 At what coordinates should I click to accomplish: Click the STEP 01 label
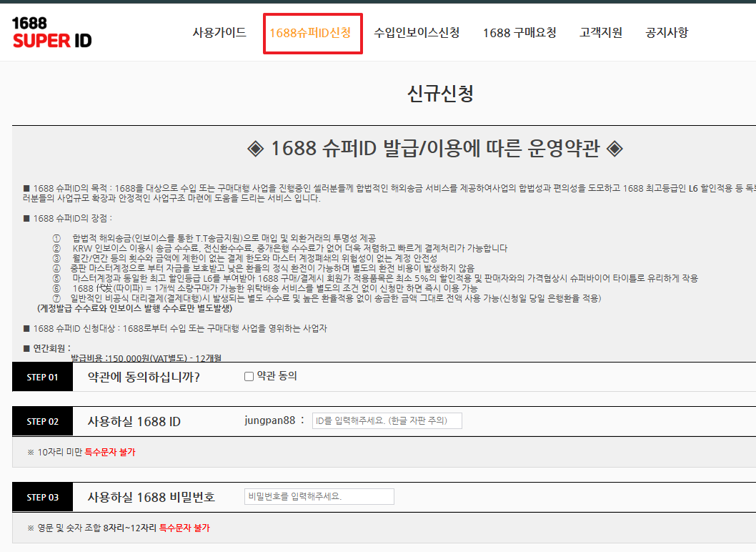click(42, 377)
